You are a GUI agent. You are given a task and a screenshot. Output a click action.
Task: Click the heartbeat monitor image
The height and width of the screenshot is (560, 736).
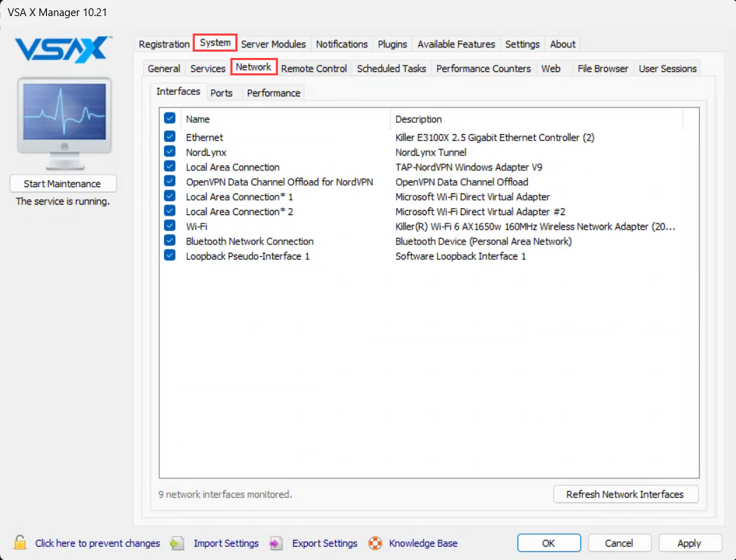(x=64, y=124)
